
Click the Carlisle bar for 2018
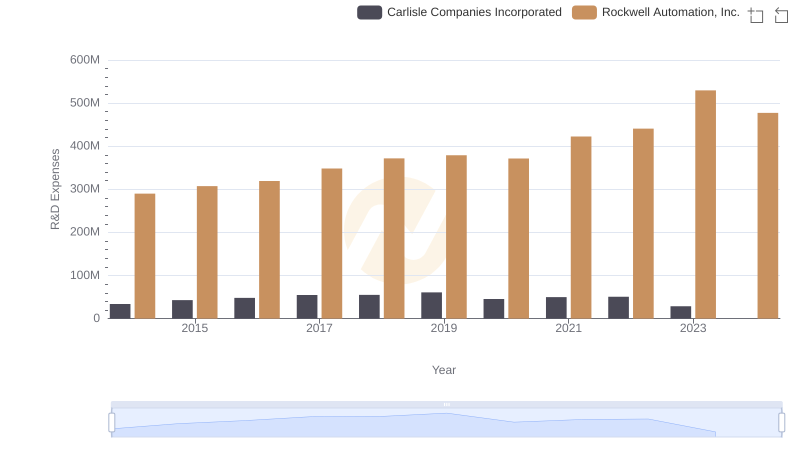click(x=369, y=306)
